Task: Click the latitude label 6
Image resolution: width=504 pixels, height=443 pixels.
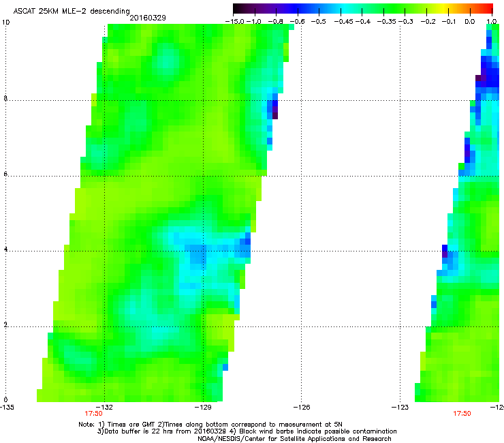Action: pos(5,174)
